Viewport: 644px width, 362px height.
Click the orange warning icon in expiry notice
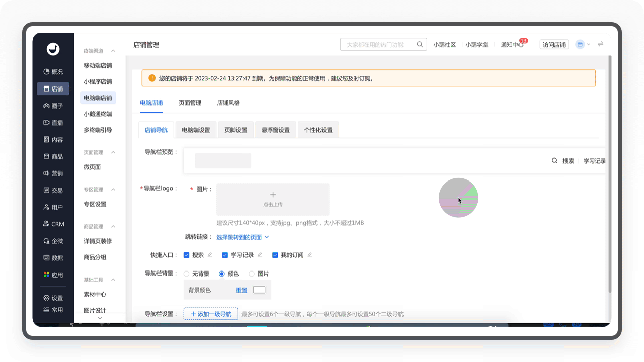point(152,78)
